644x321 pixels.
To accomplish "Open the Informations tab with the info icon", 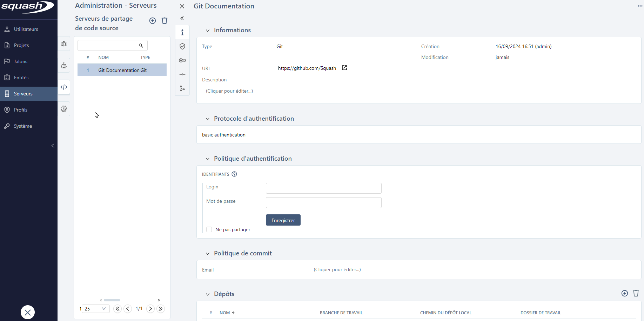I will coord(182,32).
